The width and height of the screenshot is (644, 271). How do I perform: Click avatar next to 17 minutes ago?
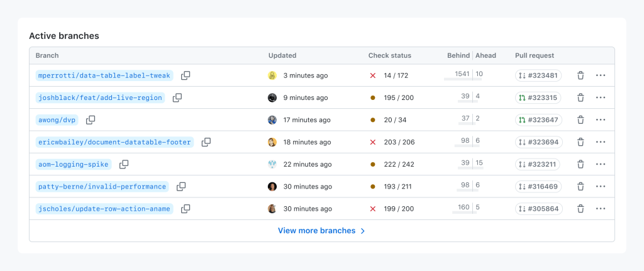272,120
